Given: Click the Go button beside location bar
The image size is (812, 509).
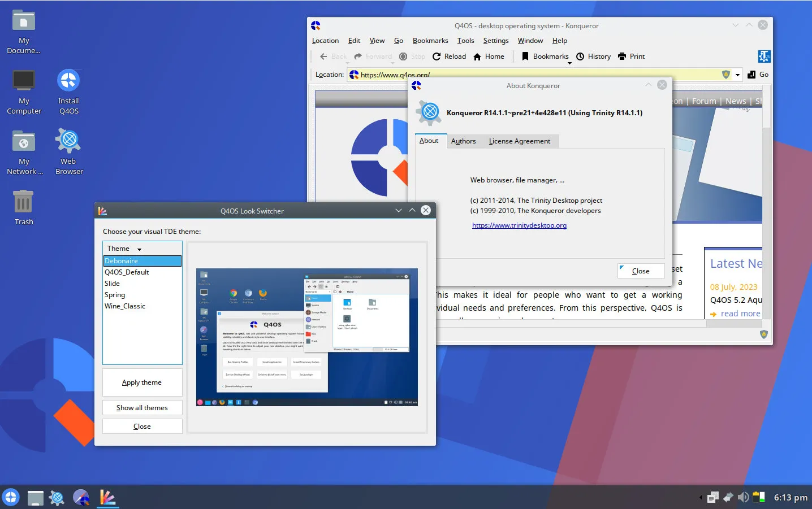Looking at the screenshot, I should point(758,75).
